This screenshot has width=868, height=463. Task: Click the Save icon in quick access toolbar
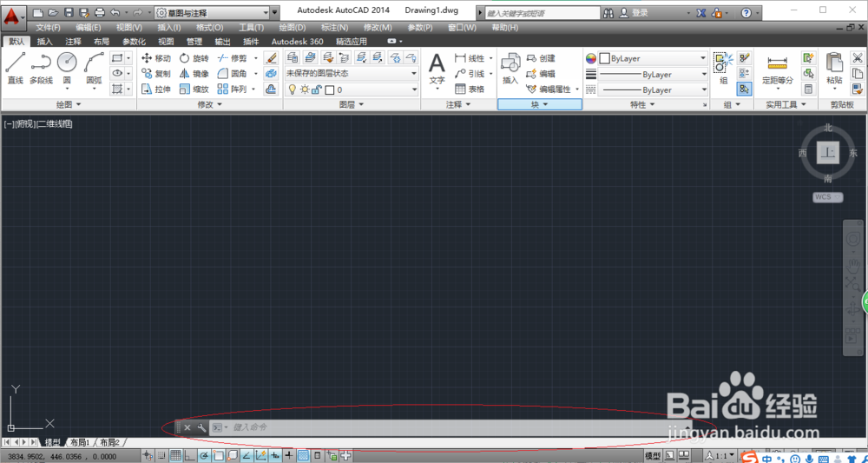pyautogui.click(x=69, y=12)
